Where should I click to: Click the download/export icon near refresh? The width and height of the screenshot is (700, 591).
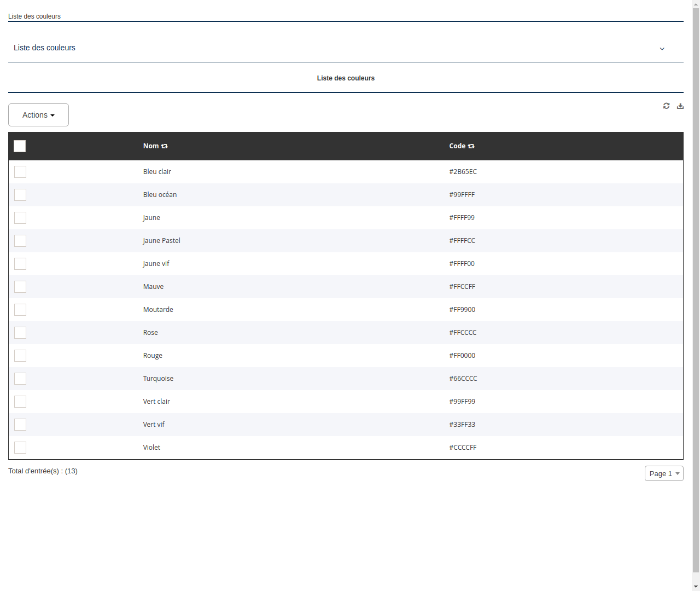click(x=680, y=106)
